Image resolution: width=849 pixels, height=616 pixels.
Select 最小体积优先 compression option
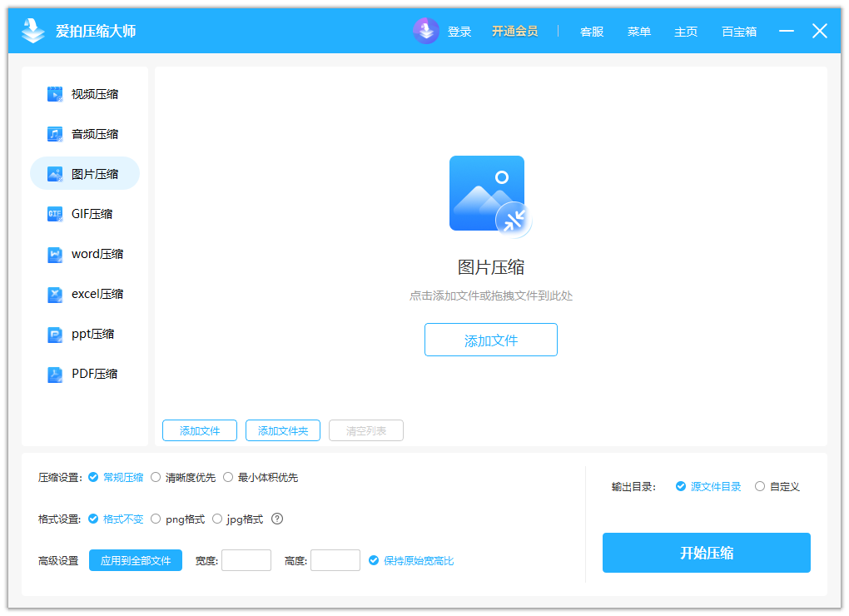tap(261, 477)
